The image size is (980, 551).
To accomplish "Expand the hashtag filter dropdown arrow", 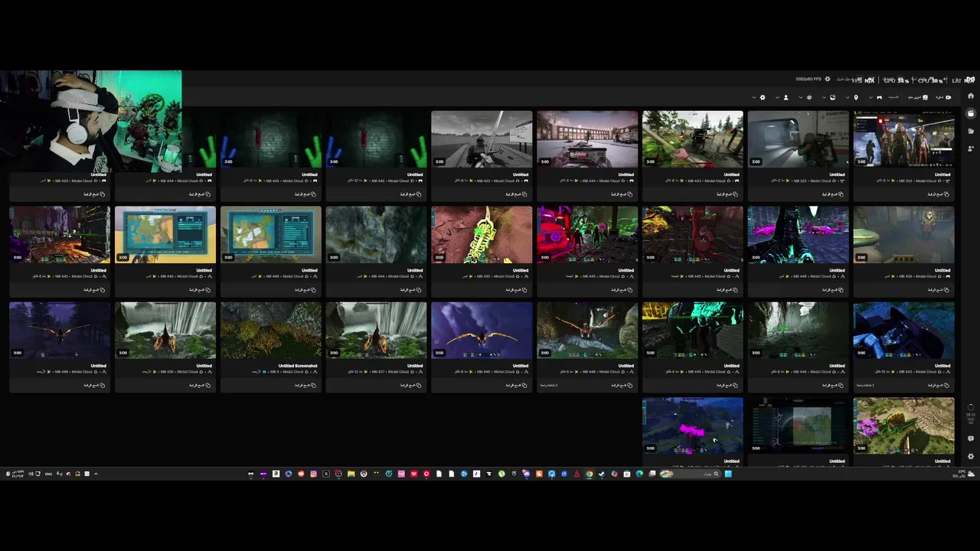I will pyautogui.click(x=801, y=97).
